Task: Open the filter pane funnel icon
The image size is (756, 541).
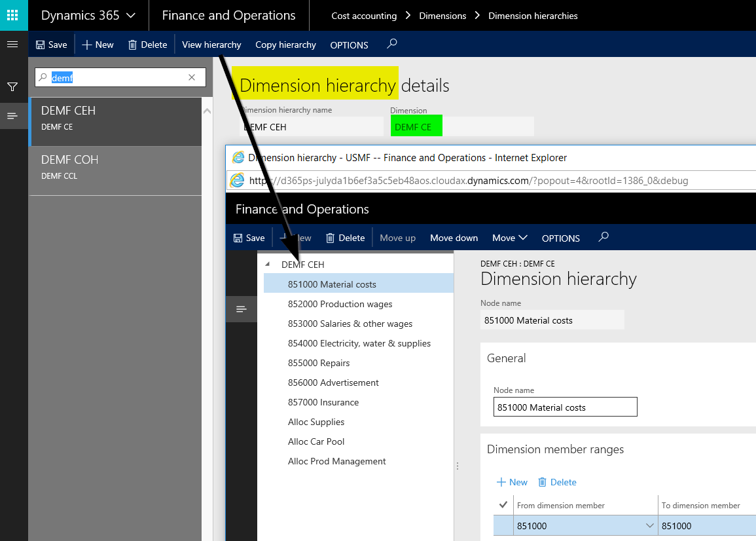Action: [12, 86]
